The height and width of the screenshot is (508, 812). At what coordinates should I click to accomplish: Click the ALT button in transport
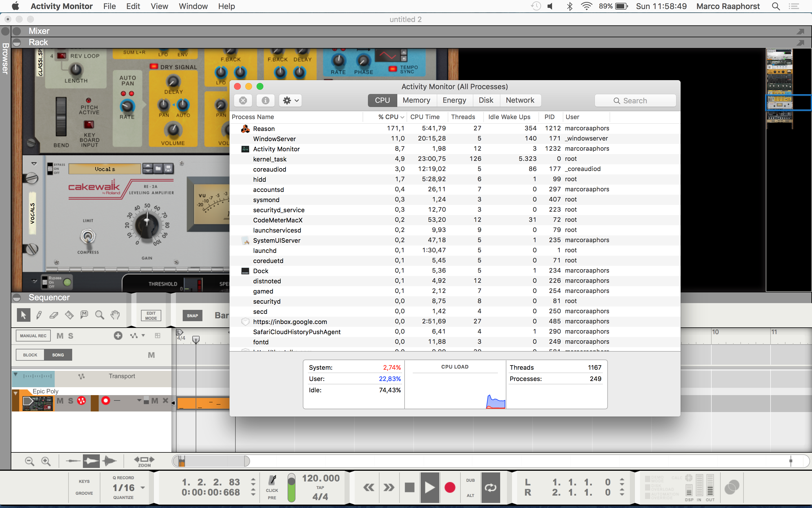tap(470, 495)
